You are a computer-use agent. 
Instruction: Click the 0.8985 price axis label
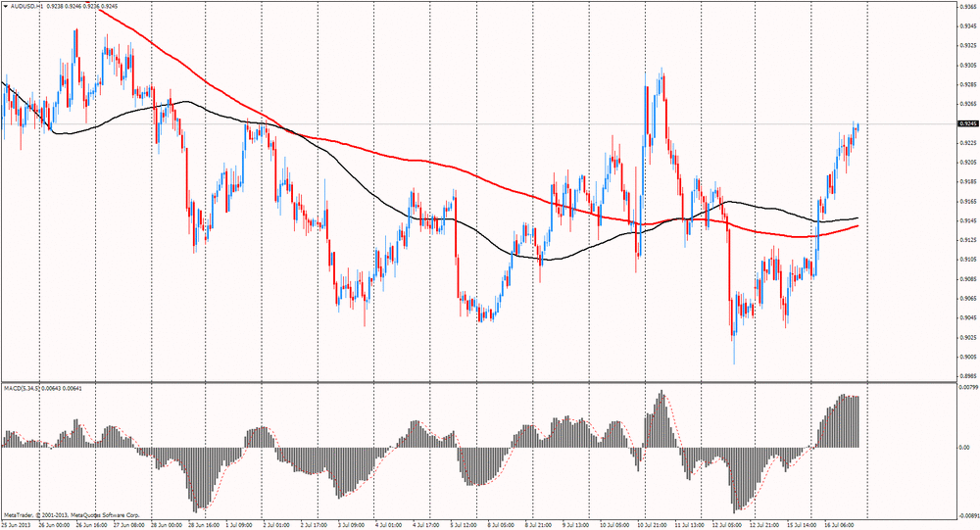tap(967, 376)
